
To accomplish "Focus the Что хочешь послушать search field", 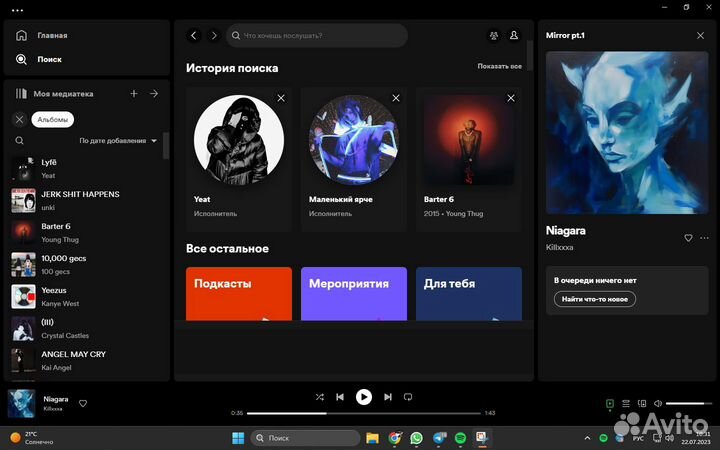I will pos(317,35).
